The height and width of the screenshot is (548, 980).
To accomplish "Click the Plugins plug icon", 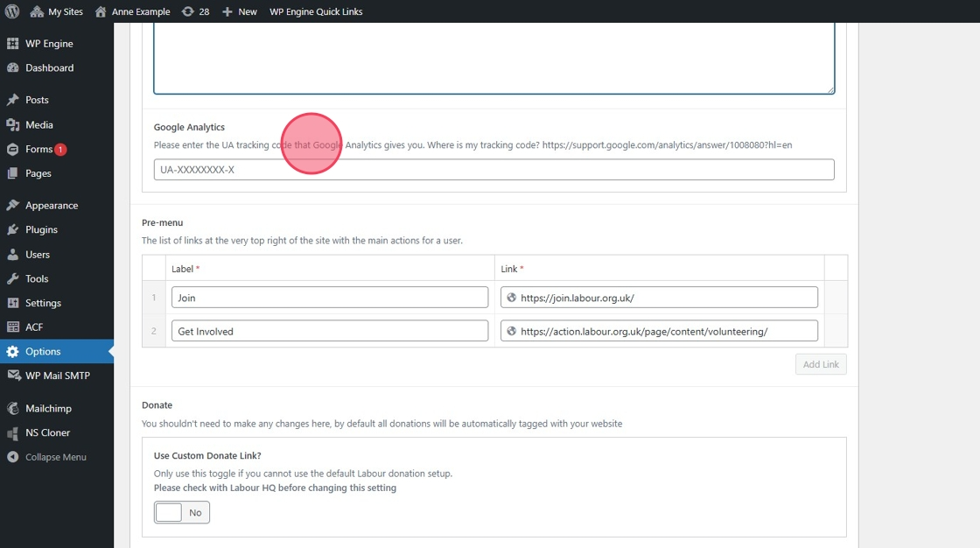I will click(x=13, y=229).
